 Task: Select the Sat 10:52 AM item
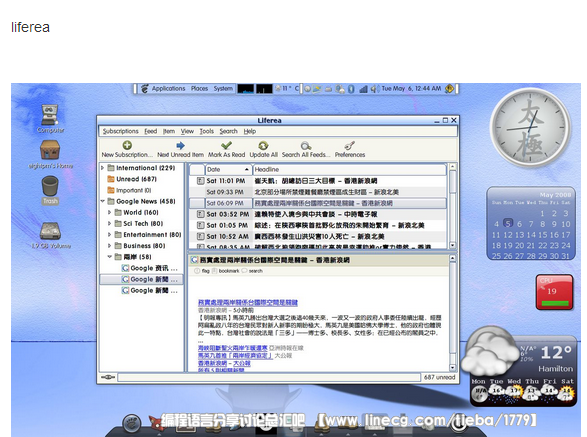(318, 237)
